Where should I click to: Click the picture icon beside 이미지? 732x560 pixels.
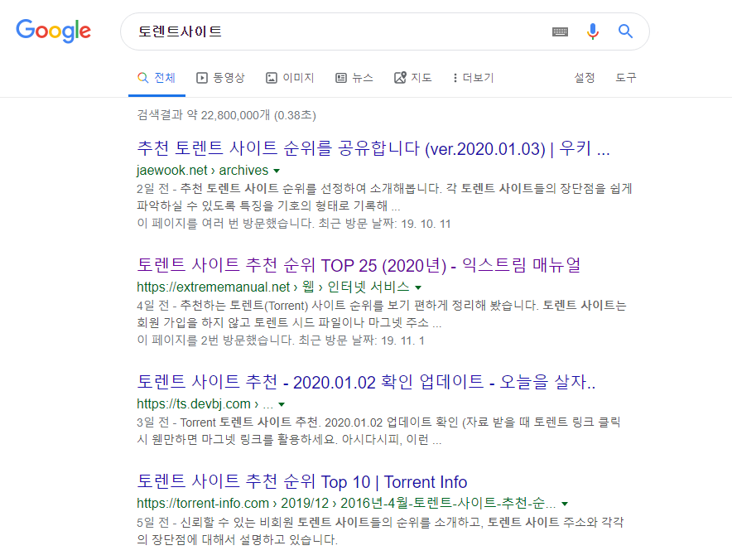272,78
